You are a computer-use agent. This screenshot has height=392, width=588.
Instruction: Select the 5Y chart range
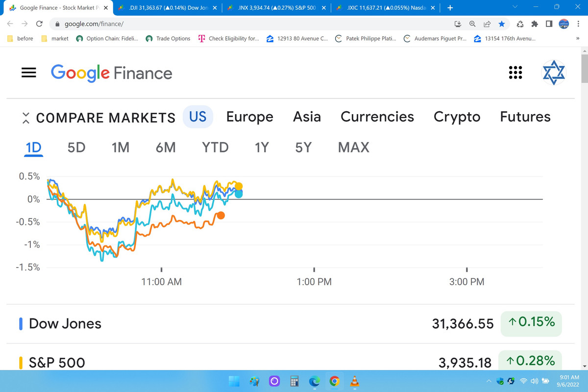[303, 147]
